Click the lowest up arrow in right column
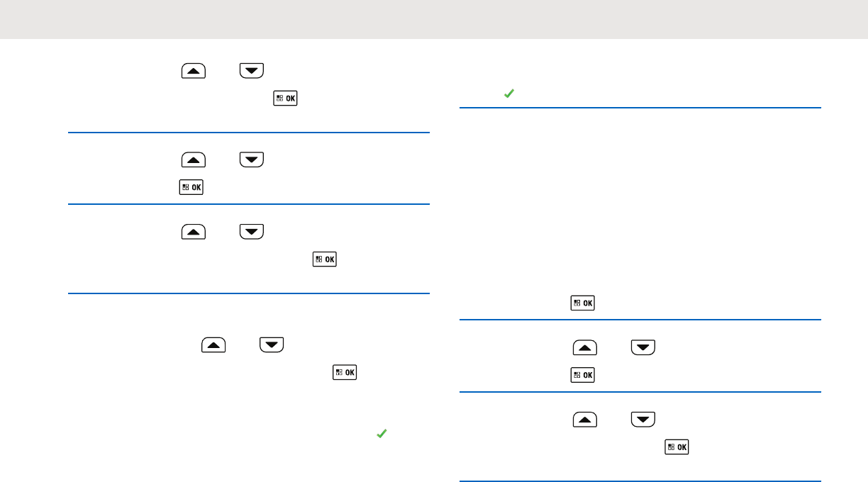 [x=585, y=420]
